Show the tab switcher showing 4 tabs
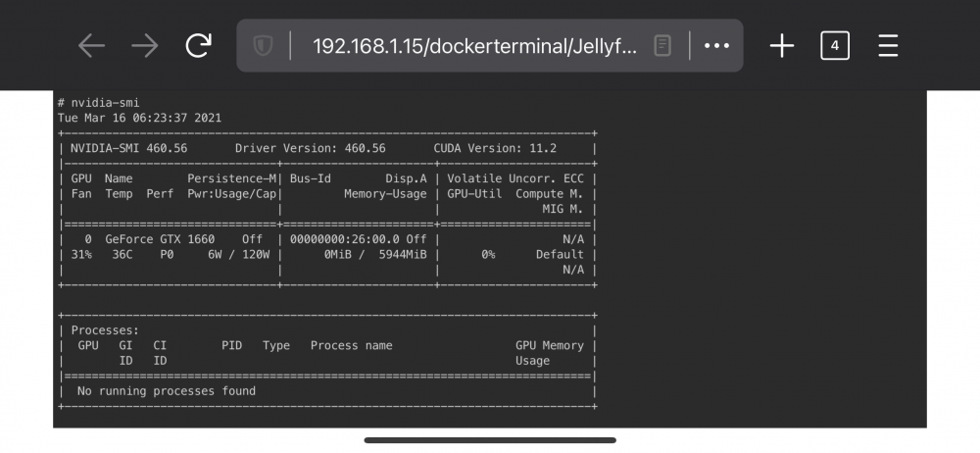980x453 pixels. (x=835, y=46)
